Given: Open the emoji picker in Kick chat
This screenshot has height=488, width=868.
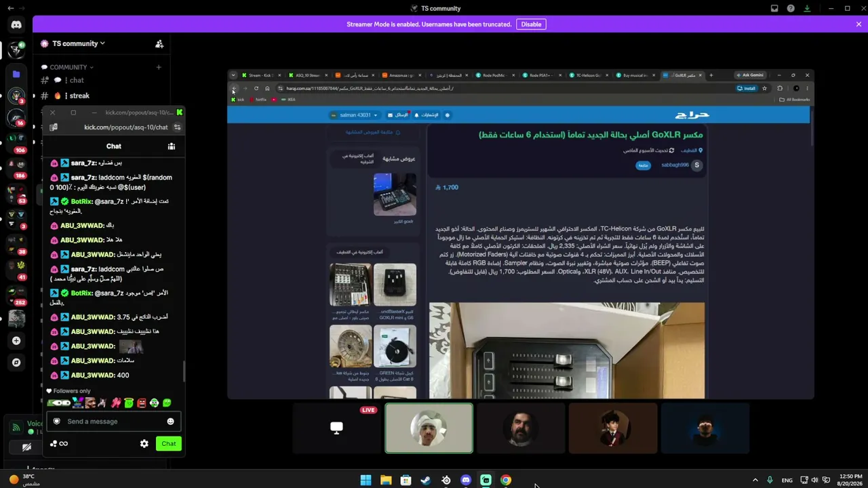Looking at the screenshot, I should coord(170,422).
